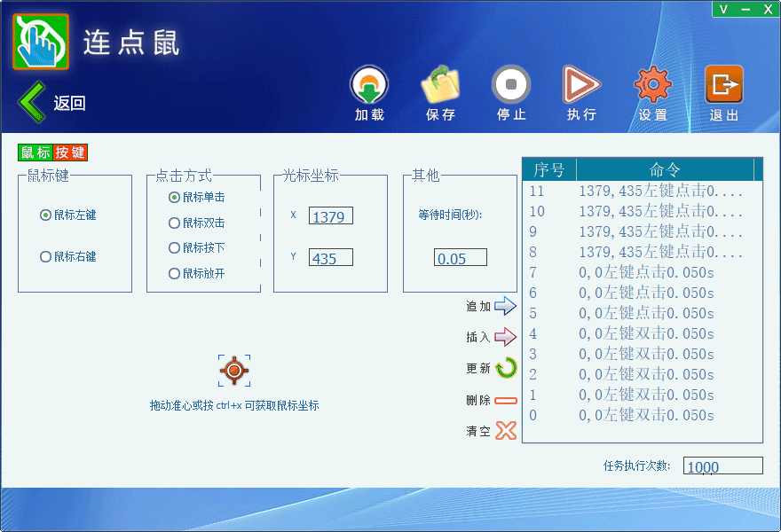Click the 插入 pink arrow icon
This screenshot has width=781, height=532.
click(x=505, y=337)
